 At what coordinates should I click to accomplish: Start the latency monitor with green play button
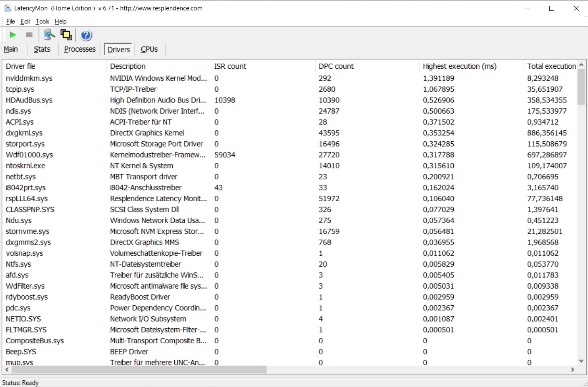pos(13,35)
